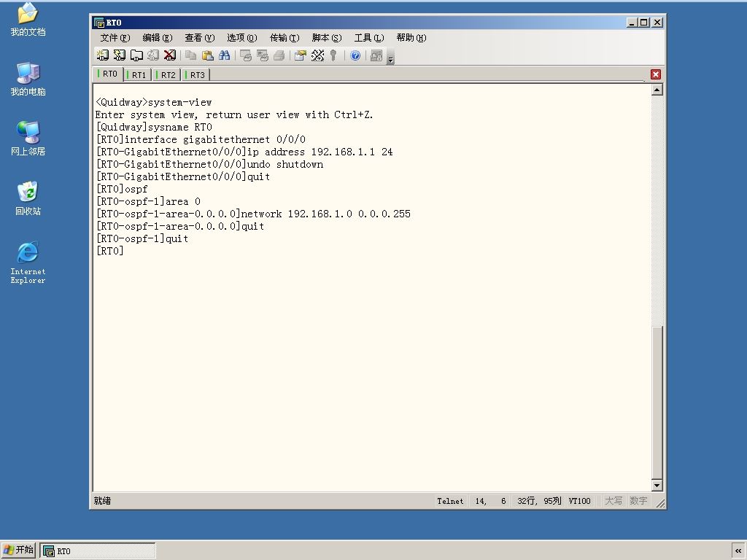Click the 'area 0' command line

[148, 201]
